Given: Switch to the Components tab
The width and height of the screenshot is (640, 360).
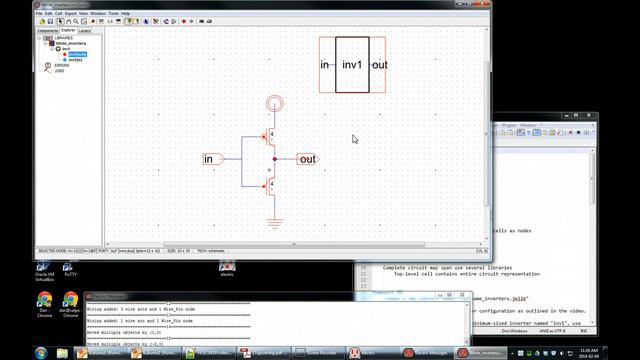Looking at the screenshot, I should 47,31.
